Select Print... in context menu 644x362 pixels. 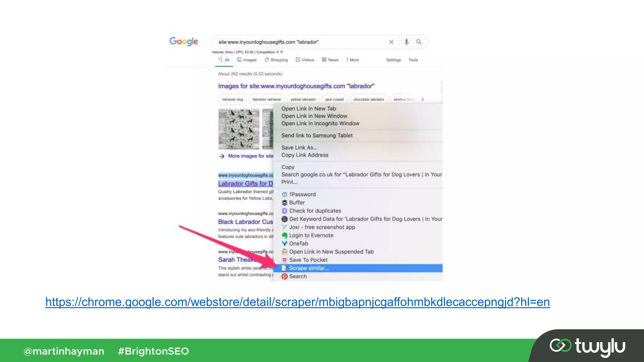pyautogui.click(x=289, y=182)
